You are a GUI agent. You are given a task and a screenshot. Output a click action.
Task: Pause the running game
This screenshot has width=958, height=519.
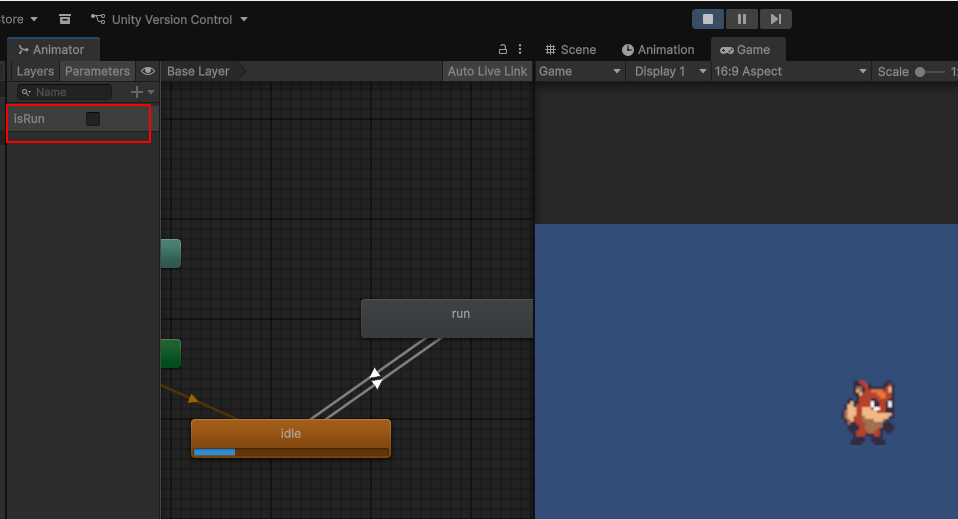[741, 19]
